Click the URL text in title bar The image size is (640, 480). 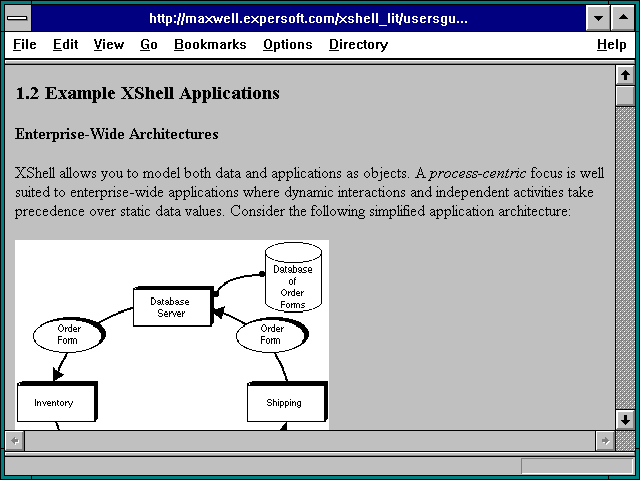click(x=308, y=18)
